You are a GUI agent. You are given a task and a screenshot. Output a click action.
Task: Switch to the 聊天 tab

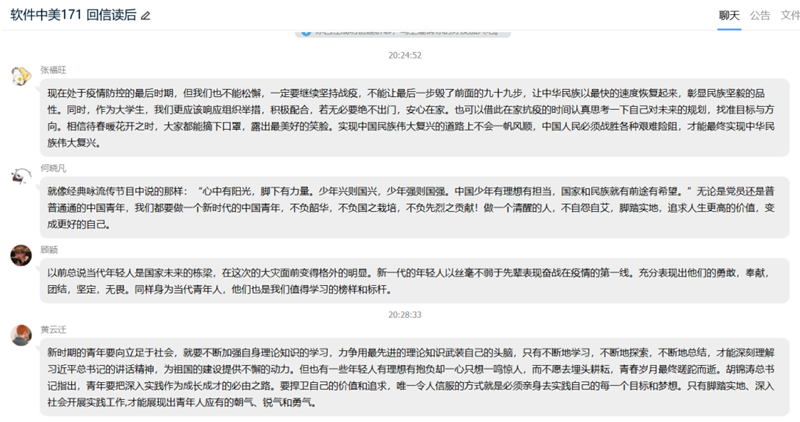pyautogui.click(x=729, y=15)
